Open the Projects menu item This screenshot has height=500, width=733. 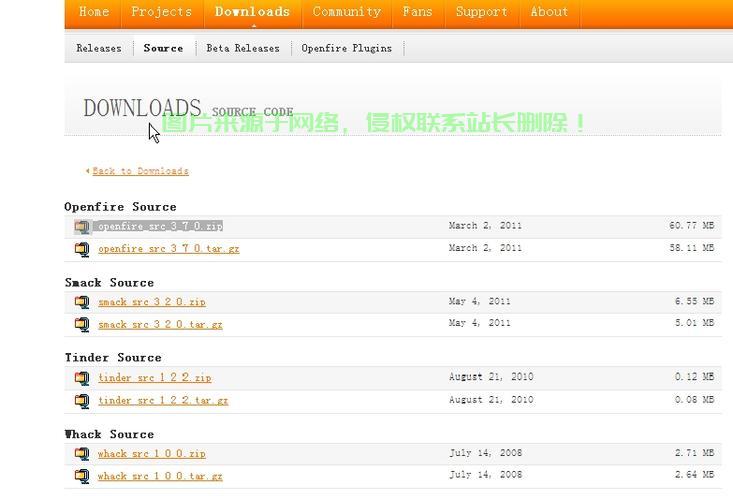coord(162,12)
